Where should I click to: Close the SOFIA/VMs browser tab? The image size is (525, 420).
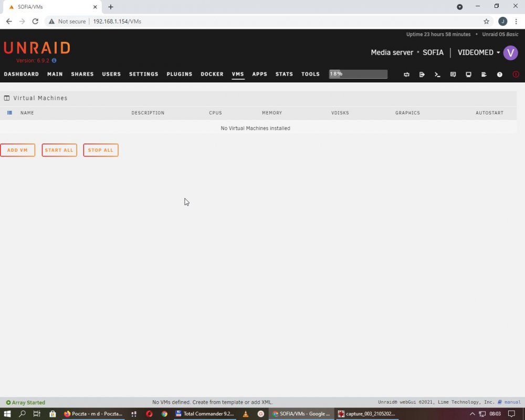coord(95,7)
